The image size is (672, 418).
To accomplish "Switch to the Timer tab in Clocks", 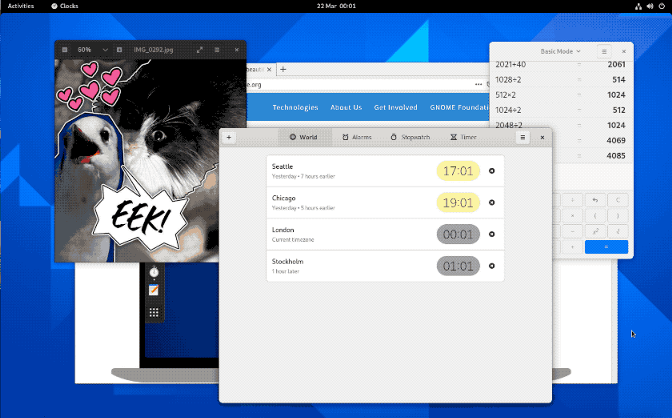I will click(x=463, y=137).
